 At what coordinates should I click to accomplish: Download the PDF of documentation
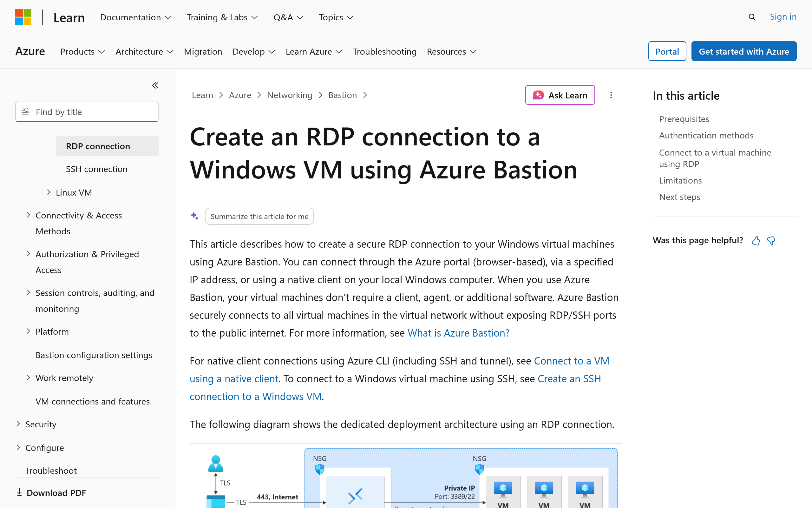pyautogui.click(x=51, y=492)
